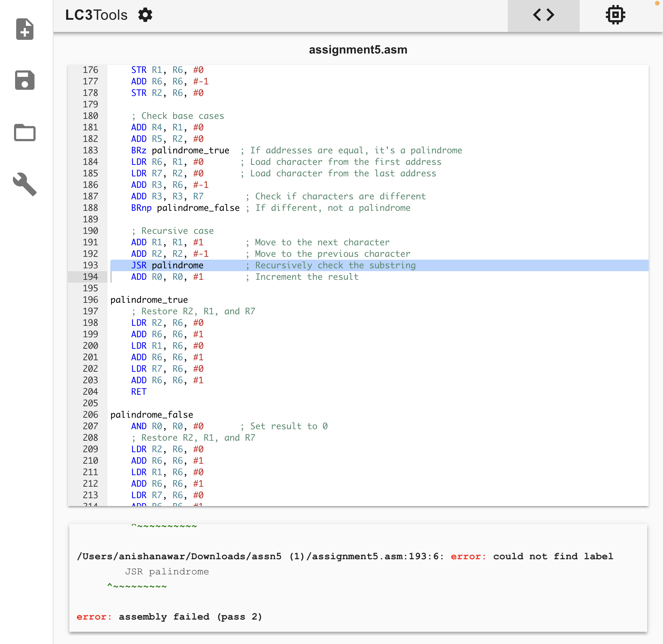The image size is (663, 644).
Task: Click the BRnp palindrome_false instruction
Action: (x=185, y=208)
